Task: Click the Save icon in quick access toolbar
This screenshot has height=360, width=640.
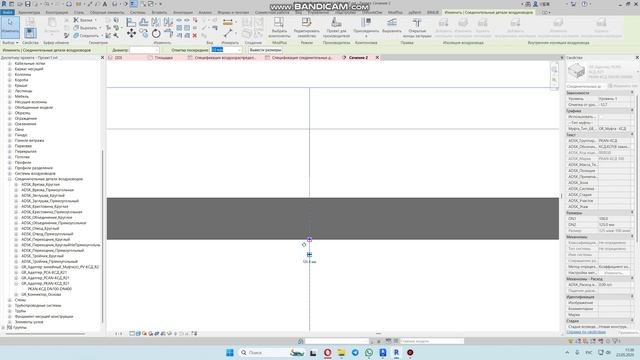Action: point(27,4)
